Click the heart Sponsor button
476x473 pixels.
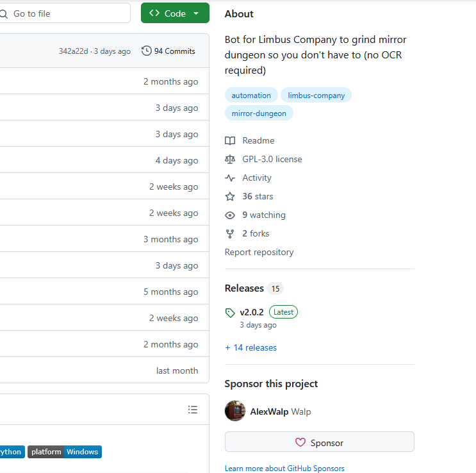point(319,442)
